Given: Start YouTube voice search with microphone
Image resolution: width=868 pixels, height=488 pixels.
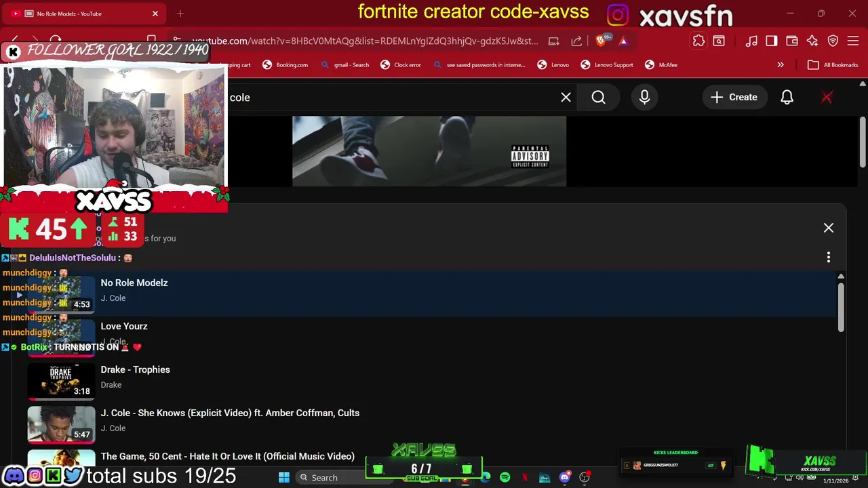Looking at the screenshot, I should 644,97.
